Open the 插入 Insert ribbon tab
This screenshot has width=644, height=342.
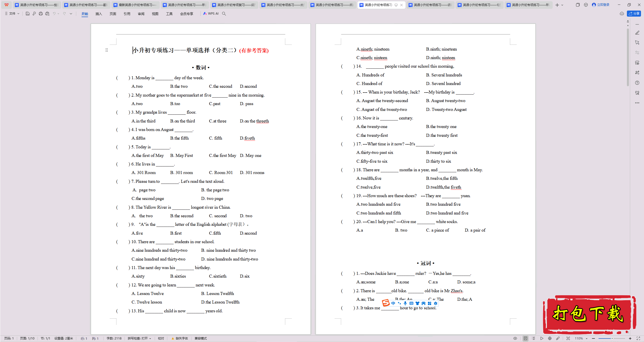click(99, 14)
